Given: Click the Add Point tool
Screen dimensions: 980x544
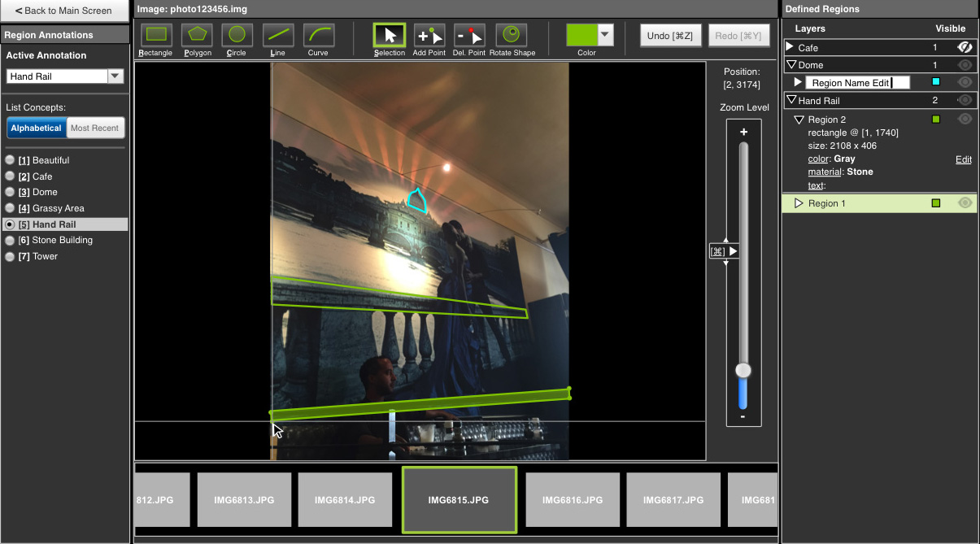Looking at the screenshot, I should [x=429, y=35].
